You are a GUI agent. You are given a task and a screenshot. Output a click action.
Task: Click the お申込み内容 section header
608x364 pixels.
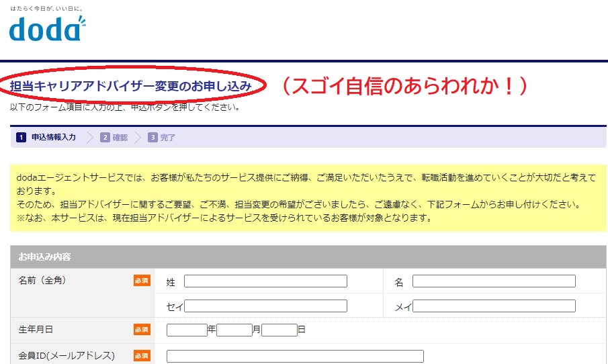[308, 257]
